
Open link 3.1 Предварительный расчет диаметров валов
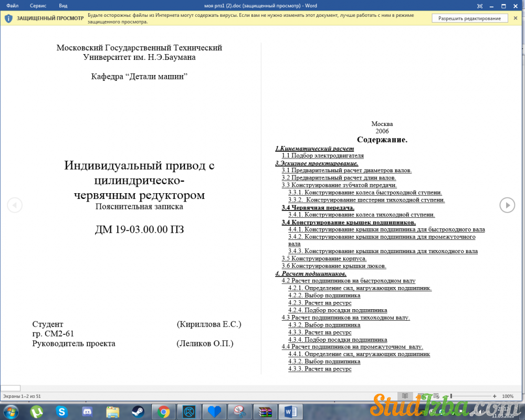(x=346, y=170)
